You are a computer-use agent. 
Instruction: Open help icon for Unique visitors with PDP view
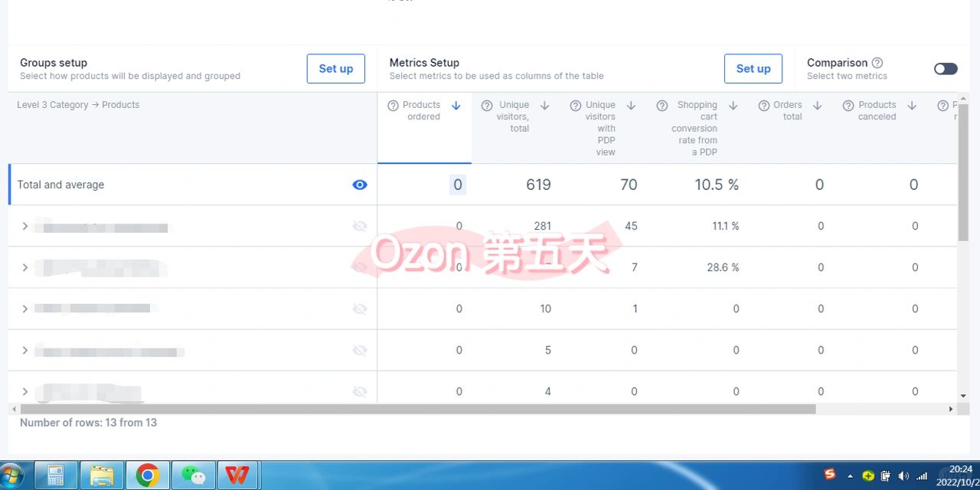pyautogui.click(x=576, y=106)
